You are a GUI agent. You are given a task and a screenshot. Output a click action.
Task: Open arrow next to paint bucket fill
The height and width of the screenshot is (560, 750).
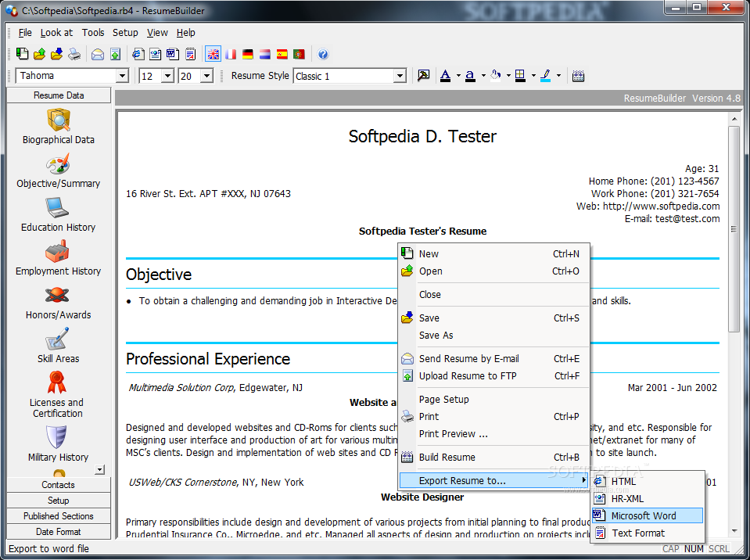[x=508, y=76]
